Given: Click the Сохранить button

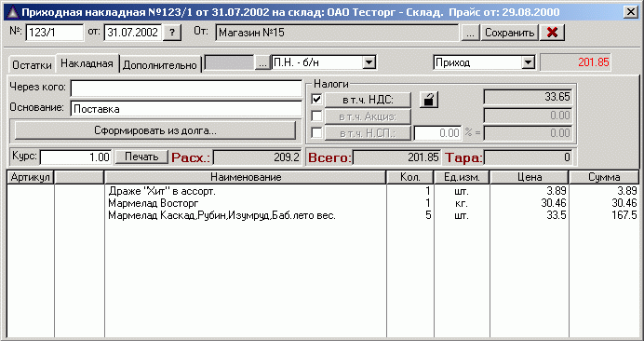Looking at the screenshot, I should (x=509, y=33).
